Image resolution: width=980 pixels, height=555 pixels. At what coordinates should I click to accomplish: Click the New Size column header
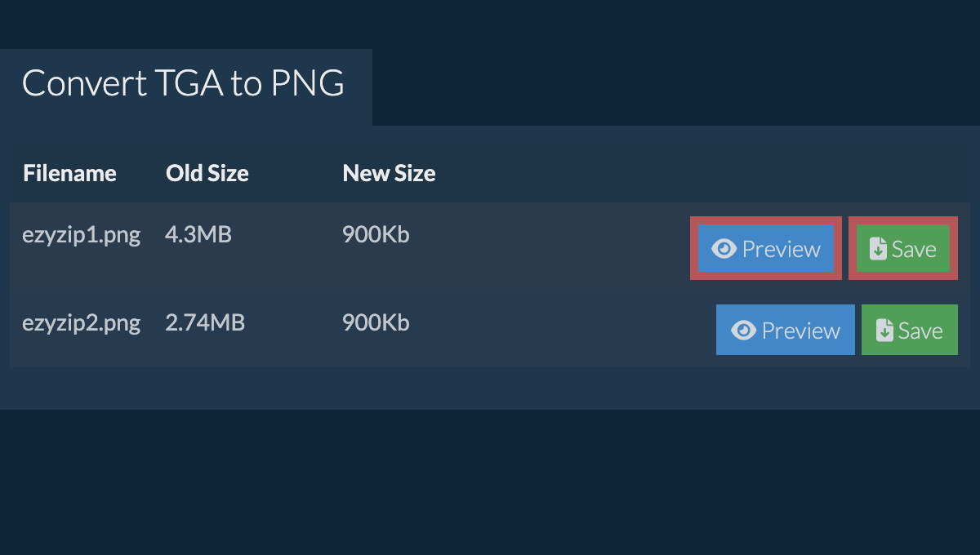[389, 173]
